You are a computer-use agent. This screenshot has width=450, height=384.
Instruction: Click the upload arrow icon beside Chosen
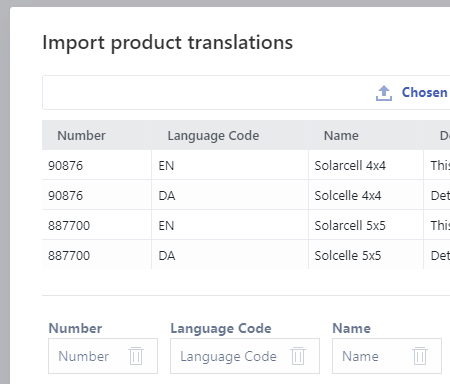point(384,93)
